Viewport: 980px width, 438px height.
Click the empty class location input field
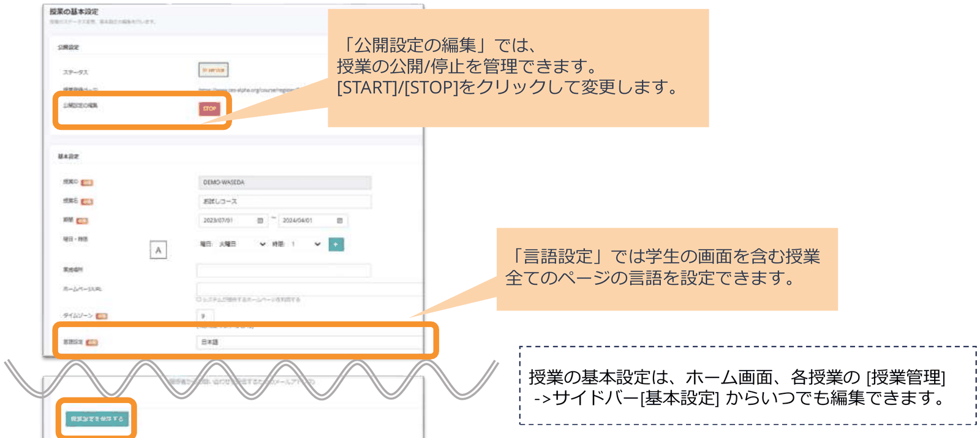pos(284,270)
